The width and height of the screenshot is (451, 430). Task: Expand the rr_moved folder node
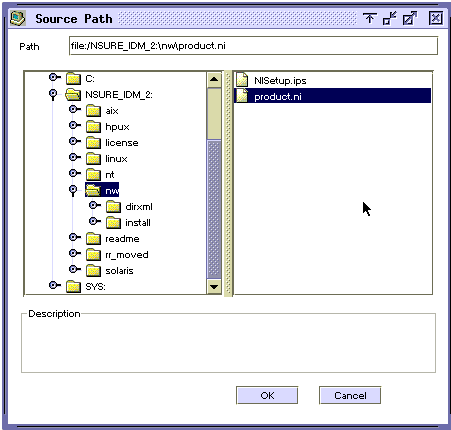(x=75, y=253)
